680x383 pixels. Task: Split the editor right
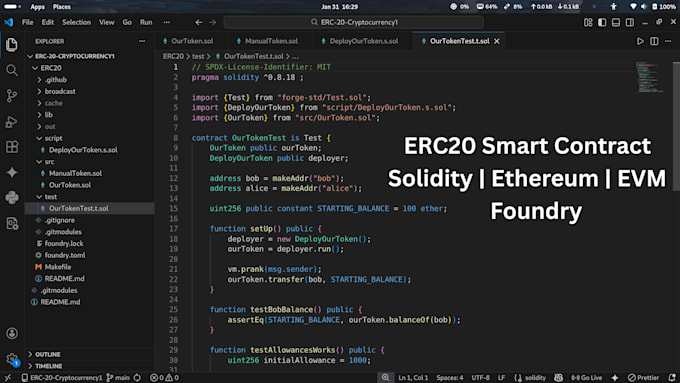coord(654,41)
